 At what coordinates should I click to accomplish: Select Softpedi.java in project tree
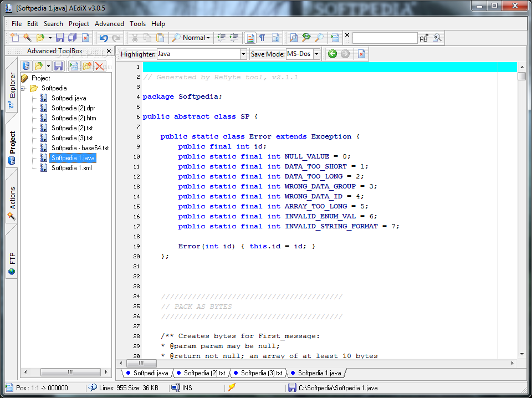[69, 98]
